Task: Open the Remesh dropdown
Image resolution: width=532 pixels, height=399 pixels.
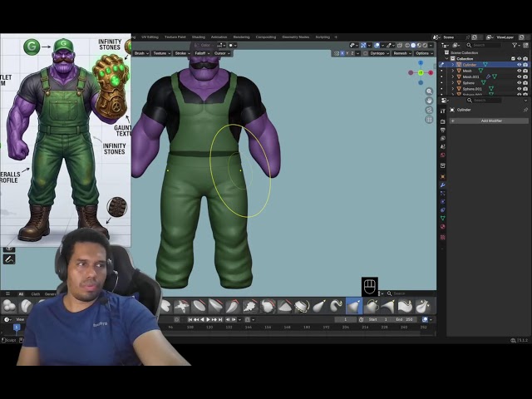Action: (x=402, y=53)
